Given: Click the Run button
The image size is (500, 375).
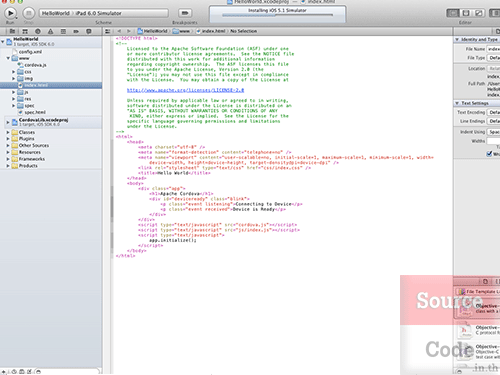Looking at the screenshot, I should pos(10,13).
